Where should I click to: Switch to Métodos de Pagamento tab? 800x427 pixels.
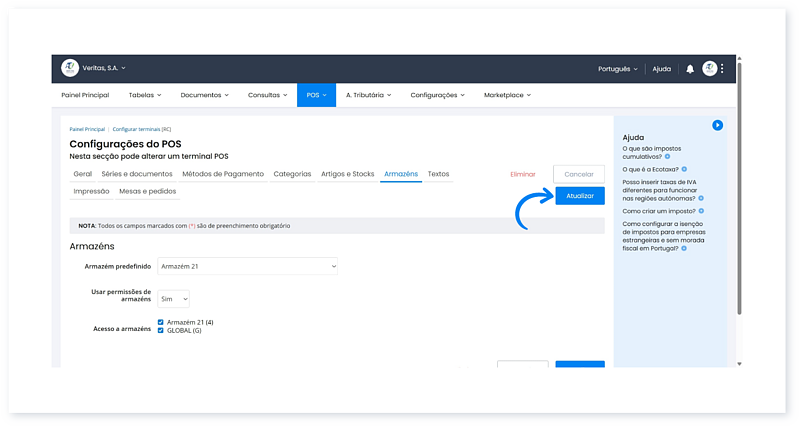pos(223,174)
